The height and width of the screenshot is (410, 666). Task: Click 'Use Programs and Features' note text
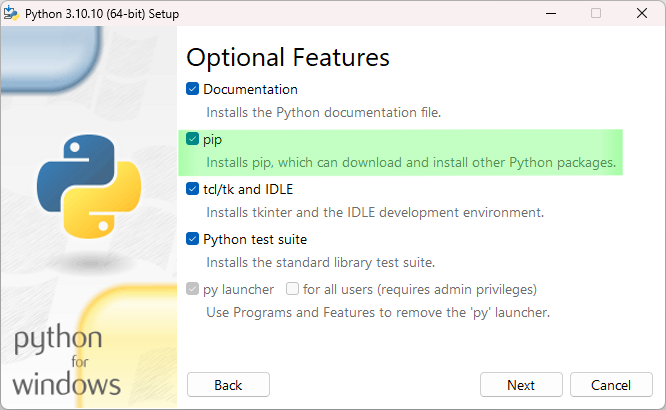click(378, 313)
